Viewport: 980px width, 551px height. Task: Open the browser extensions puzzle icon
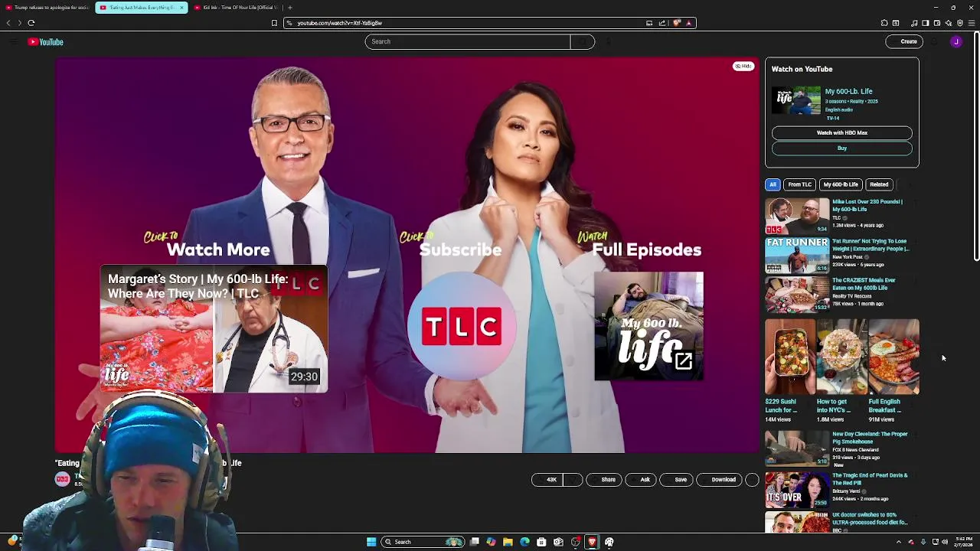[884, 23]
